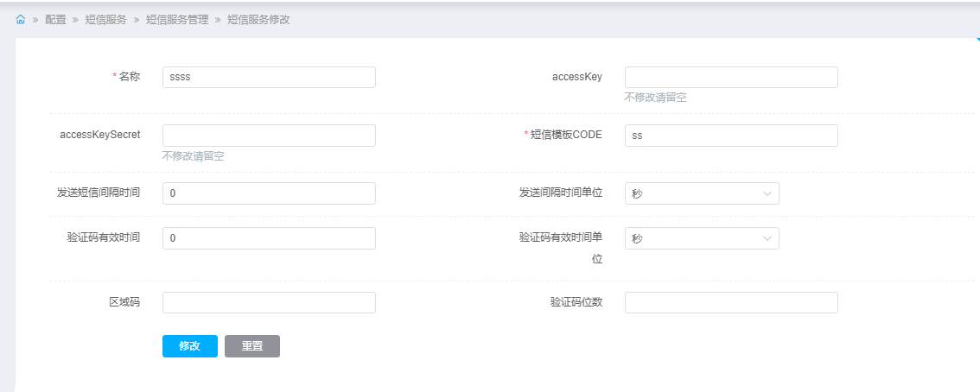Focus the accessKey text field
This screenshot has width=980, height=392.
point(731,77)
